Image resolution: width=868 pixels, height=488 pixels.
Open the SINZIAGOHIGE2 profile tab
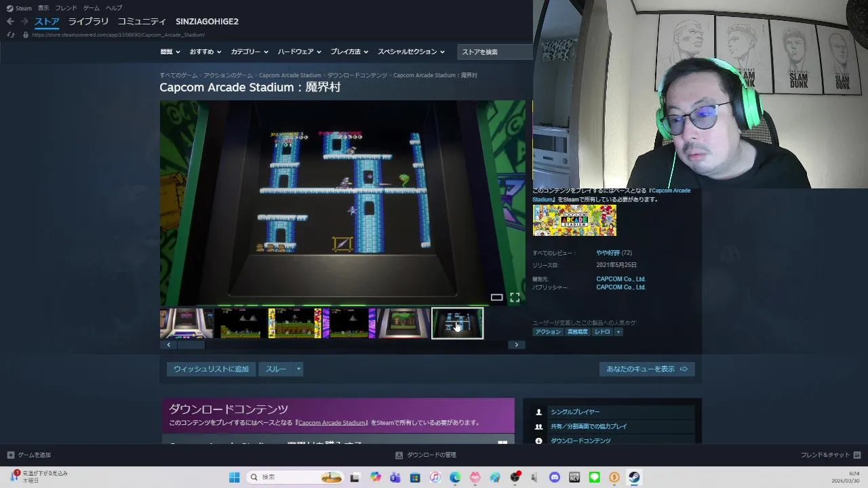coord(207,22)
